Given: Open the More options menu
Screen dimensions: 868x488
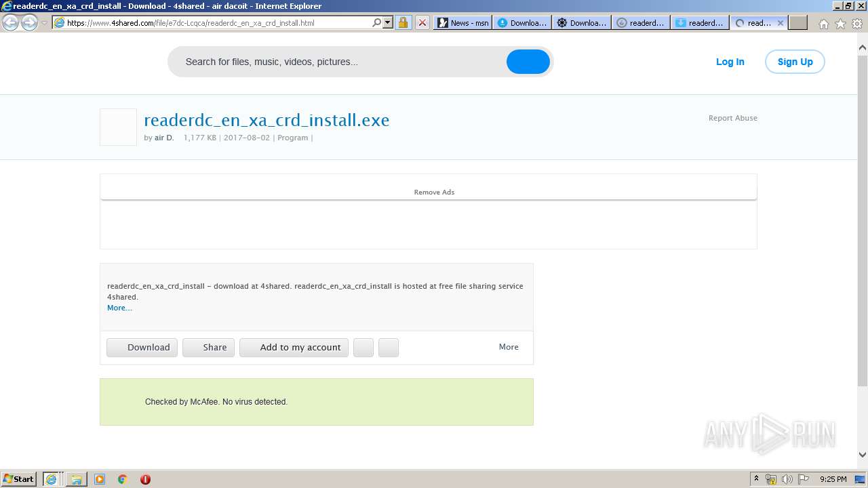Looking at the screenshot, I should pyautogui.click(x=509, y=347).
